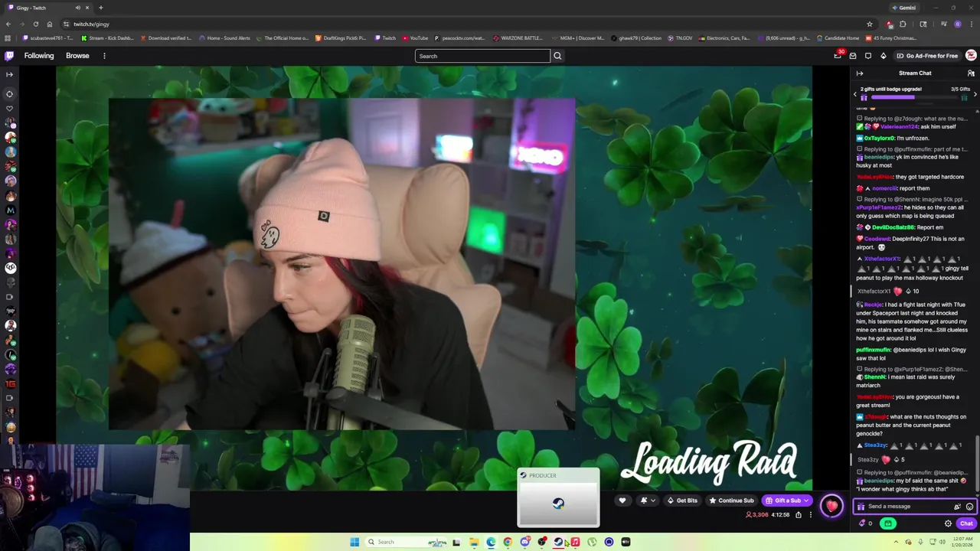Open the chat community users list
Image resolution: width=980 pixels, height=551 pixels.
pyautogui.click(x=971, y=73)
